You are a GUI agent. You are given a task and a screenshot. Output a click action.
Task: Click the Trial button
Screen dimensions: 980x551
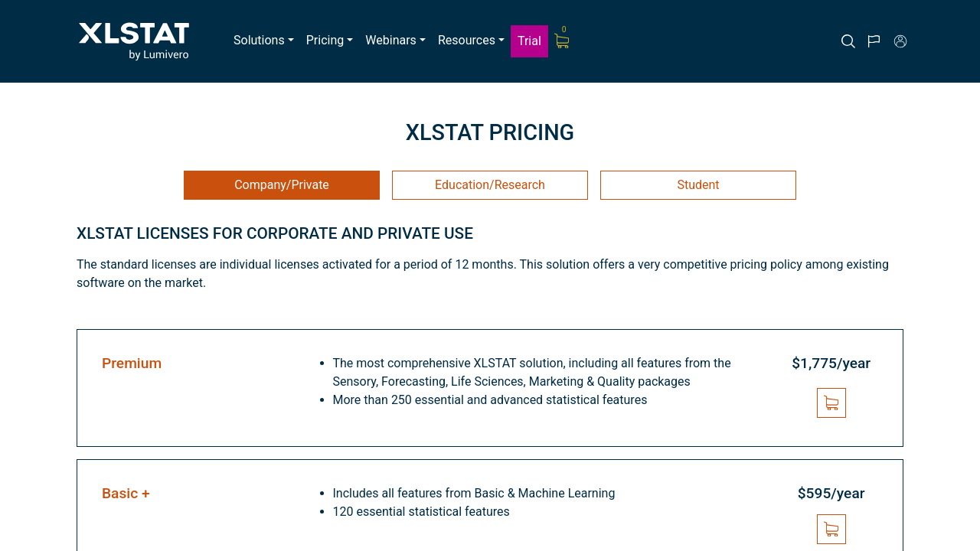coord(529,41)
